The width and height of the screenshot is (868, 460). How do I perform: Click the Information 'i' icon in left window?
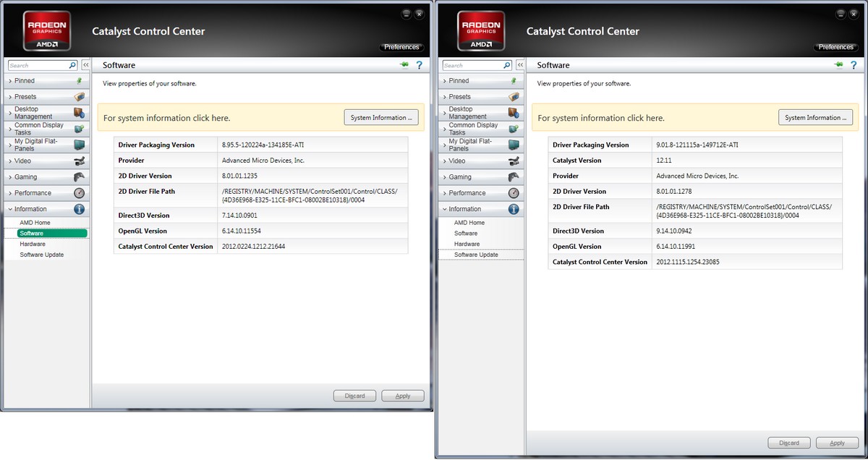pyautogui.click(x=80, y=209)
